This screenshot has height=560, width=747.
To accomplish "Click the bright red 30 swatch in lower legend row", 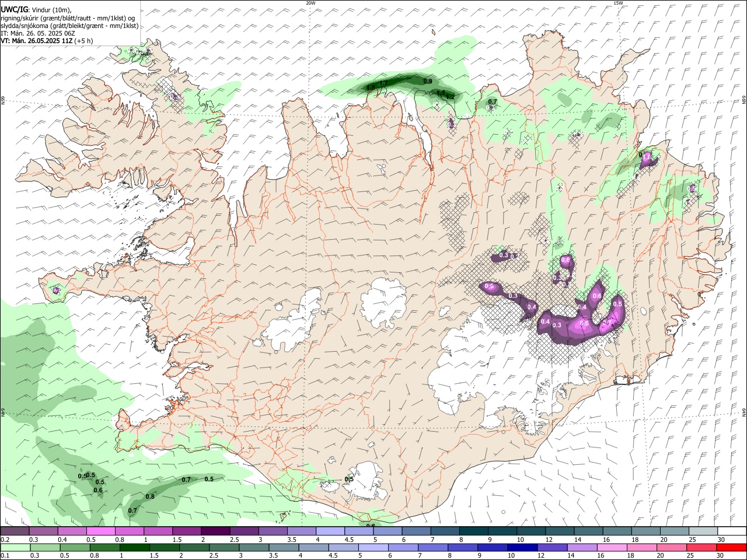I will pos(731,548).
